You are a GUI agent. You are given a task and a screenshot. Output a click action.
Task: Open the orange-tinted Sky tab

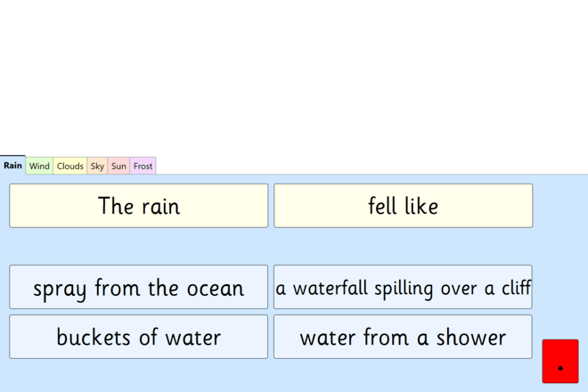pos(97,166)
